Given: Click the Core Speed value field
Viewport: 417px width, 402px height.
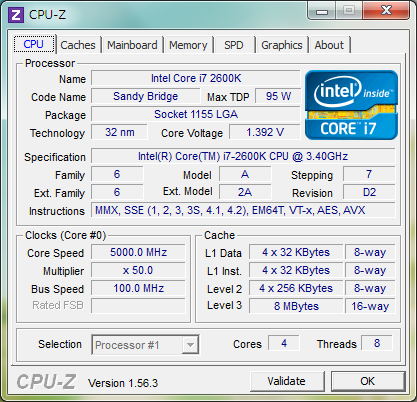Looking at the screenshot, I should pos(138,252).
